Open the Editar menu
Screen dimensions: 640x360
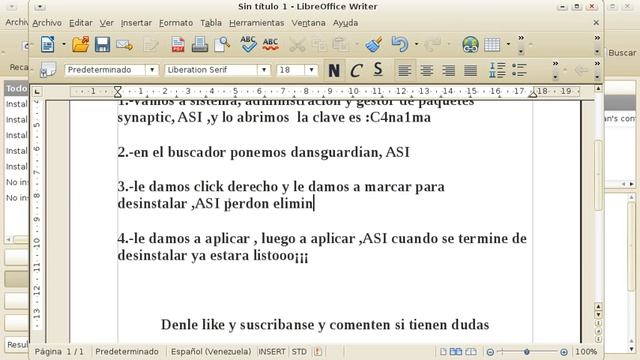point(80,23)
